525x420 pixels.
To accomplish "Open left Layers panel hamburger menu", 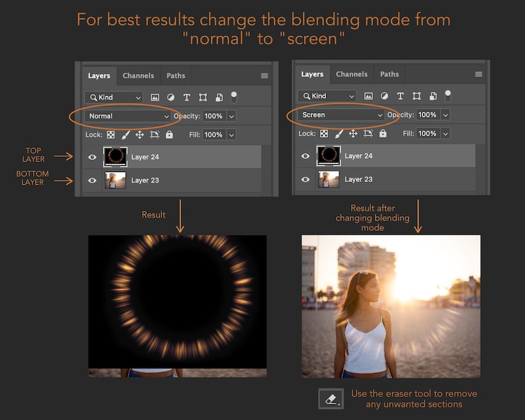I will pyautogui.click(x=264, y=75).
